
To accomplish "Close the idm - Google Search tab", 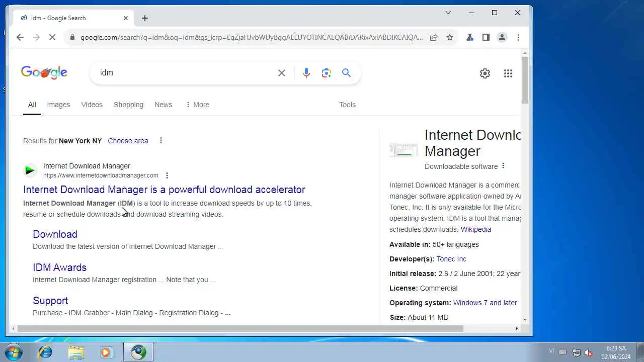I will pos(126,18).
